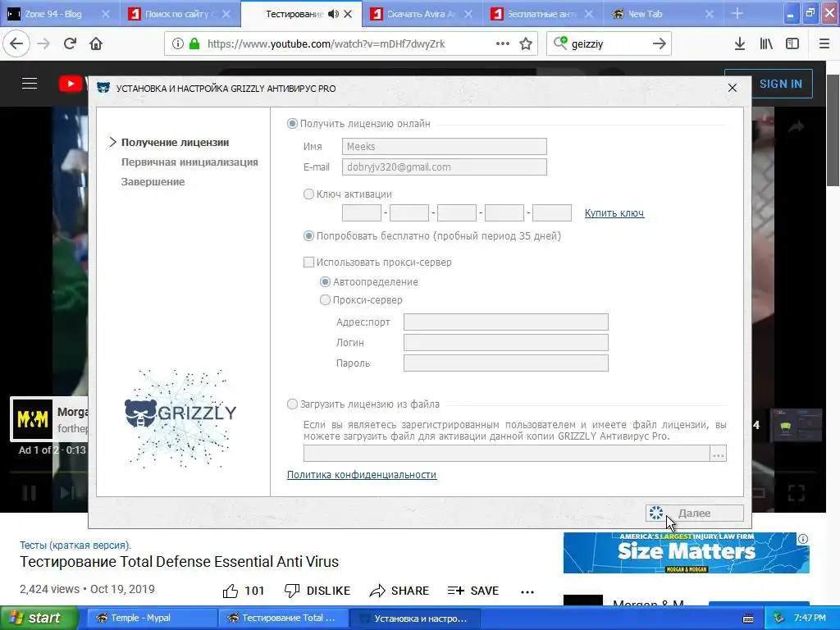
Task: Select the Завершение step
Action: click(153, 182)
